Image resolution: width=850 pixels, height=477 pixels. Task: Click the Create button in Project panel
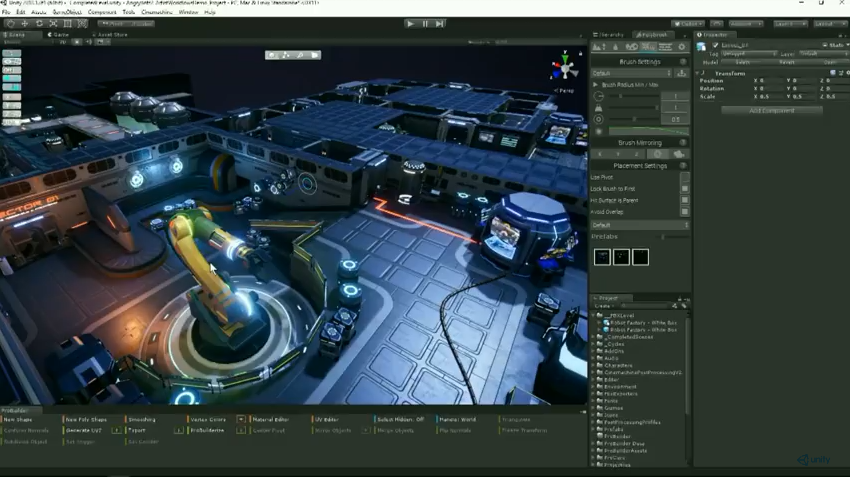[x=602, y=306]
